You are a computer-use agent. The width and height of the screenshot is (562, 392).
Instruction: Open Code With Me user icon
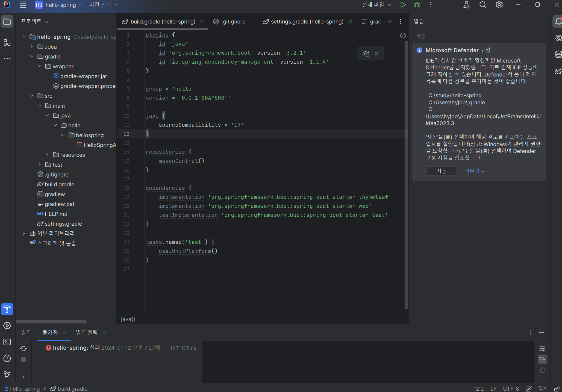click(x=467, y=5)
